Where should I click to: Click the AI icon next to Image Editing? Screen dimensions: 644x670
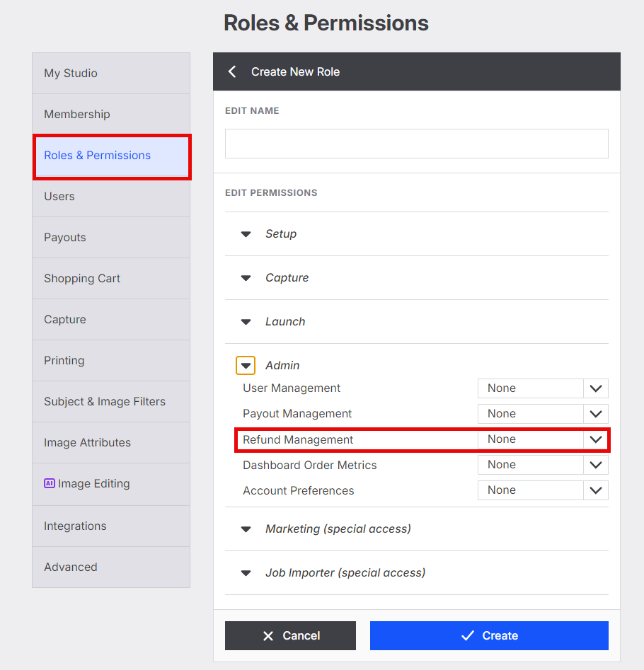point(50,483)
